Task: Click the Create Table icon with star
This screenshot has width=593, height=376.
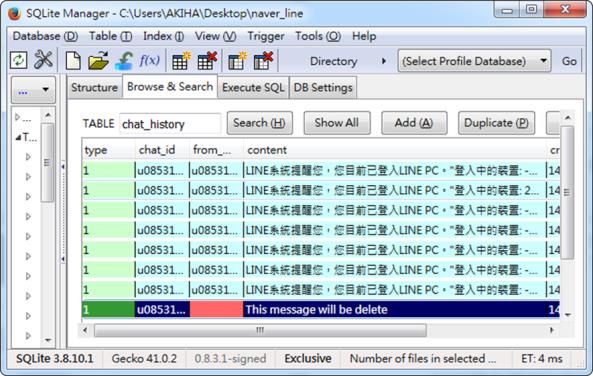Action: point(181,61)
